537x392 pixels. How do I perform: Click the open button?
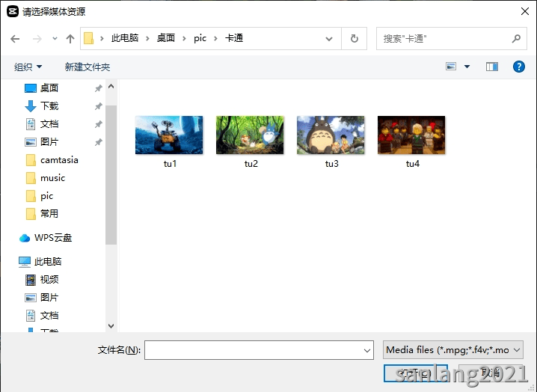pos(415,373)
